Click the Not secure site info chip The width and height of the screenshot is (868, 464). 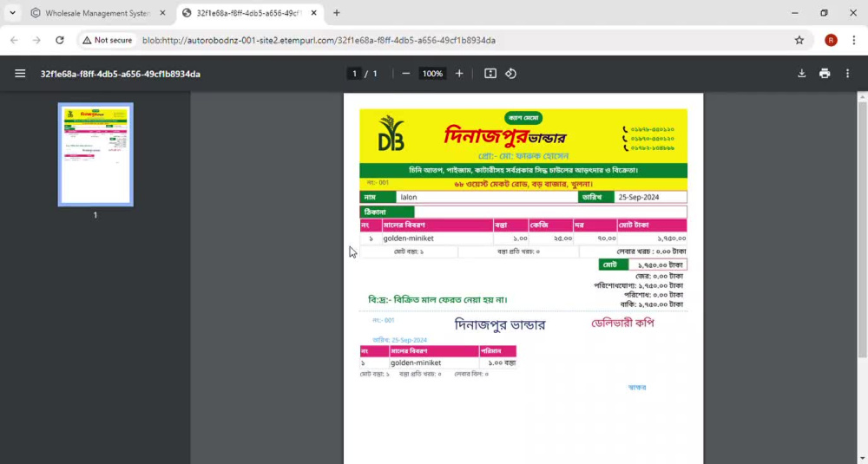tap(108, 41)
